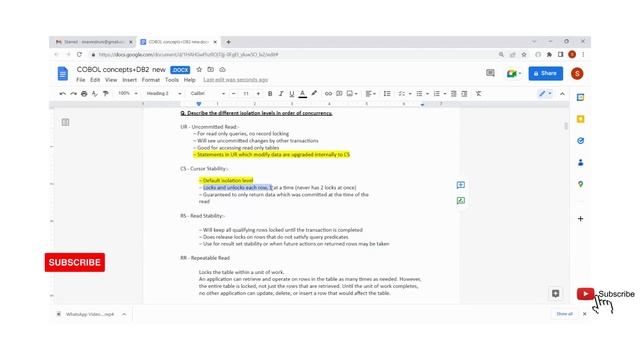Screen dimensions: 640x360
Task: Switch to the Gmail browser tab
Action: pos(94,42)
